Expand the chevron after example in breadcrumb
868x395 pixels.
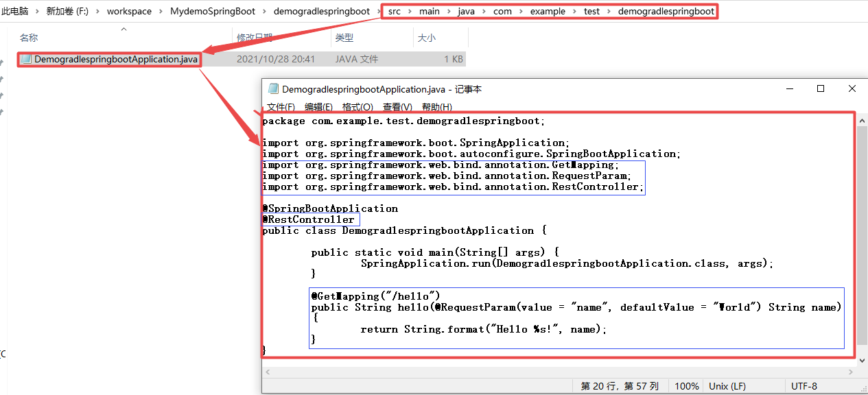(575, 11)
